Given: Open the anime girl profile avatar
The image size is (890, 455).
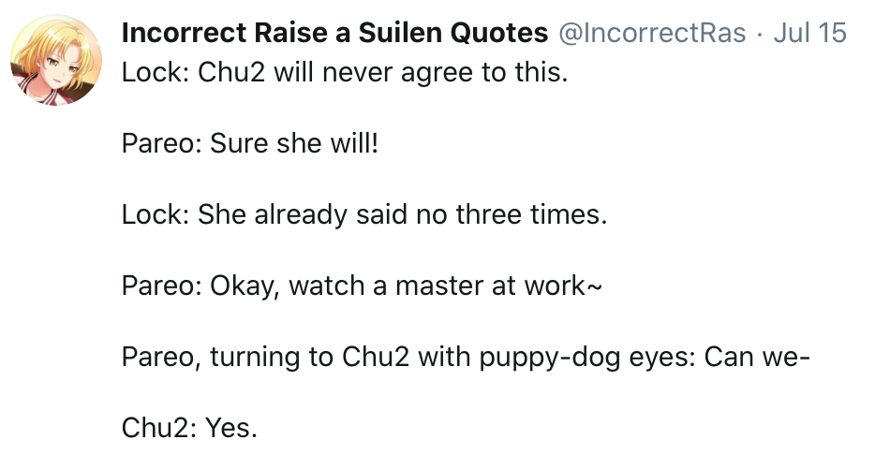Looking at the screenshot, I should click(56, 60).
